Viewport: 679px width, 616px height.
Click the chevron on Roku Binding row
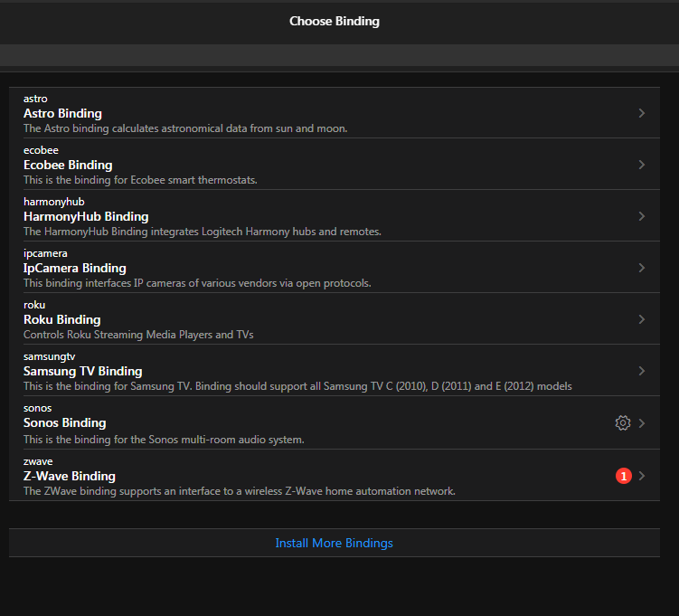pos(642,319)
